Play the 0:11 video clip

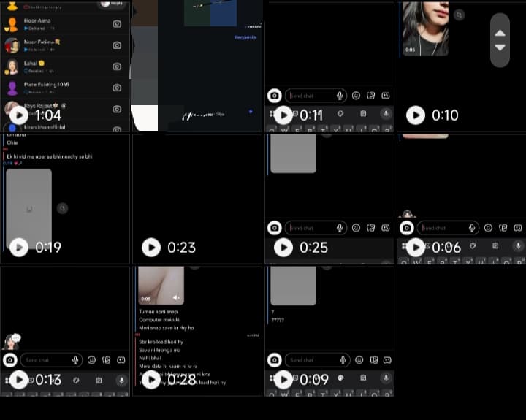283,115
